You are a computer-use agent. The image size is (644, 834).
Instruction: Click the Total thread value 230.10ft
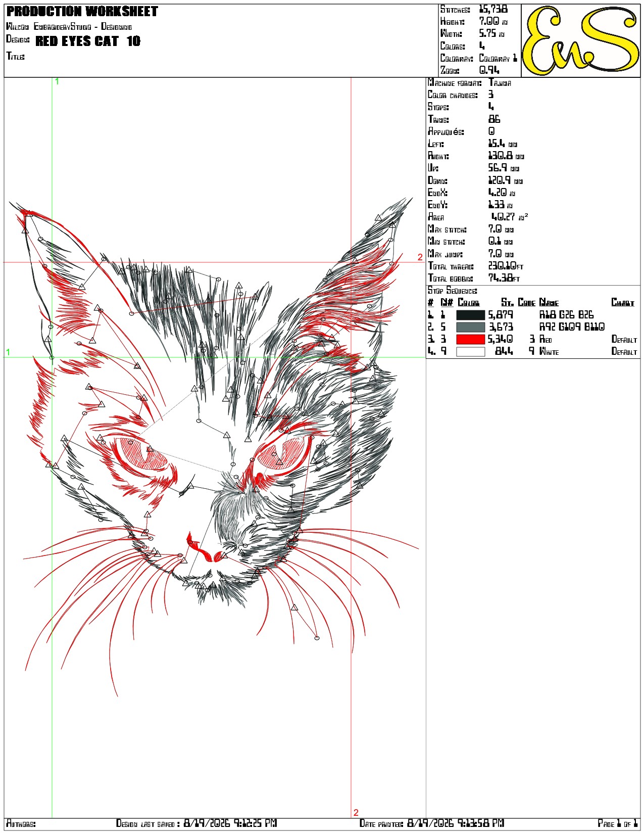click(506, 266)
